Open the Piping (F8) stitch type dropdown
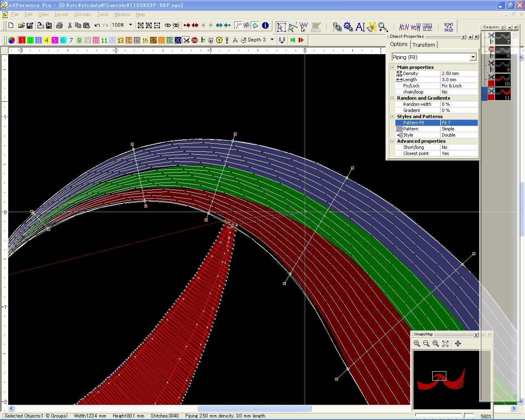This screenshot has height=420, width=525. 473,57
